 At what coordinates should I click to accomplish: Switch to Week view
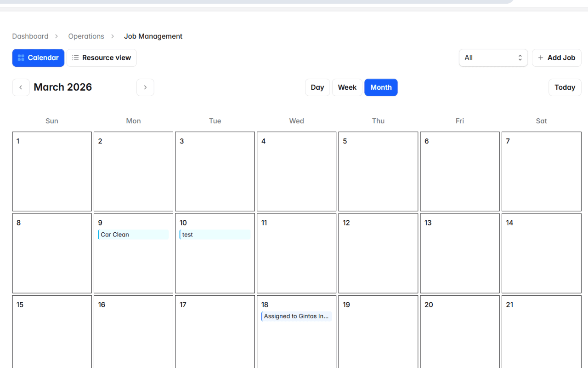(347, 87)
